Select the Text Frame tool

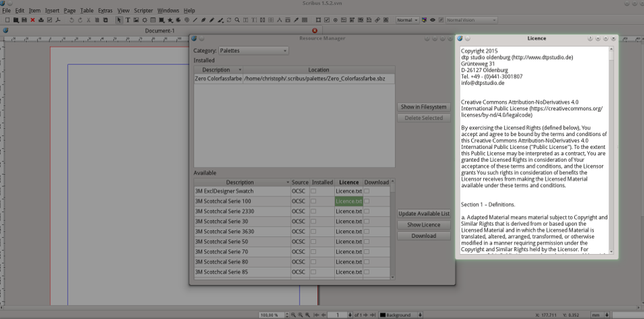[x=127, y=20]
